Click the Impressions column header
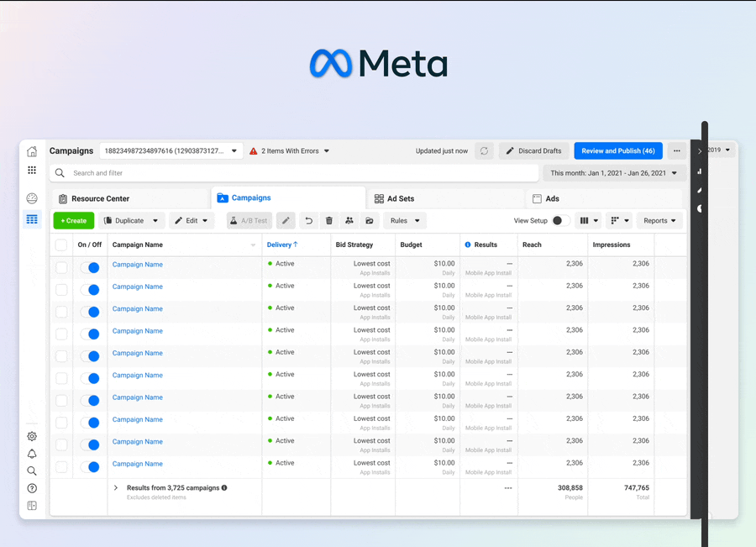756x547 pixels. click(x=612, y=245)
